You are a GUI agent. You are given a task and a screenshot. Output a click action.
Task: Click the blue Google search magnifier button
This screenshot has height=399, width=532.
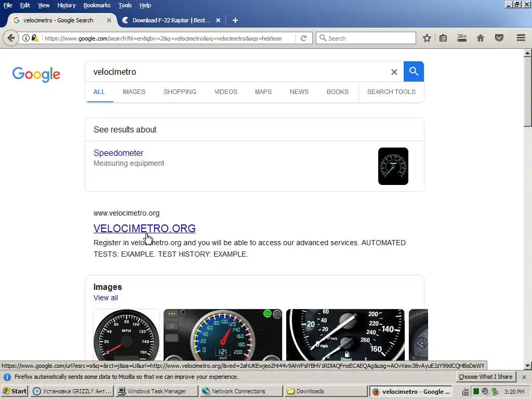414,72
